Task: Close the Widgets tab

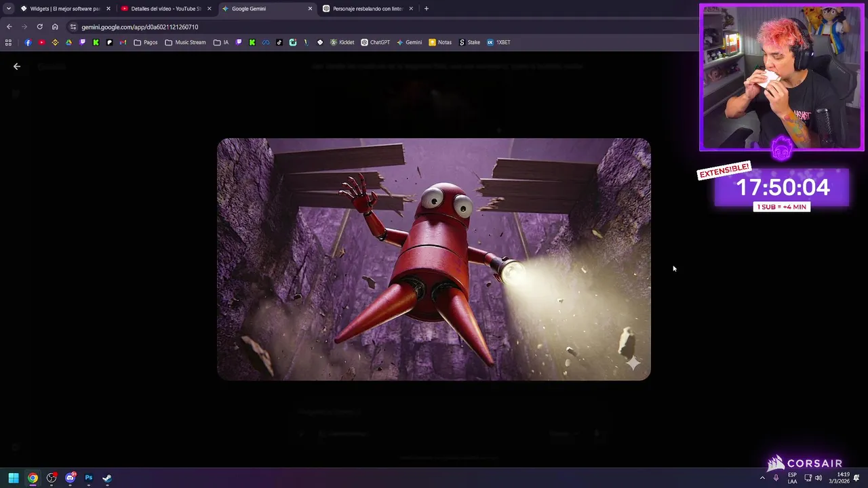Action: click(x=108, y=9)
